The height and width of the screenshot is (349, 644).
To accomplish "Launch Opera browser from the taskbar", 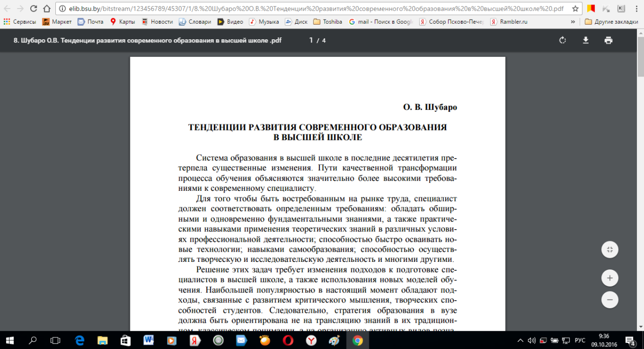I will 288,340.
